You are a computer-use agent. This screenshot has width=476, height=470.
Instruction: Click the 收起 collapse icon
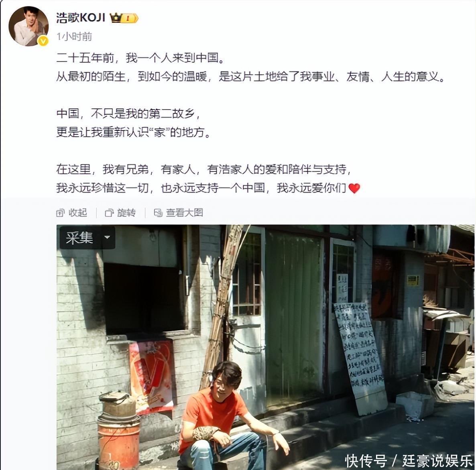61,213
